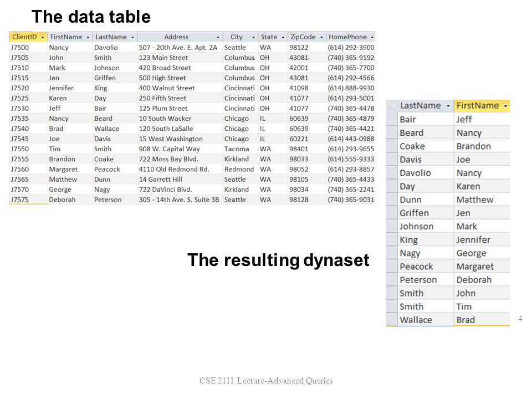Click address 420 Broad Street
This screenshot has width=532, height=399.
click(x=165, y=68)
